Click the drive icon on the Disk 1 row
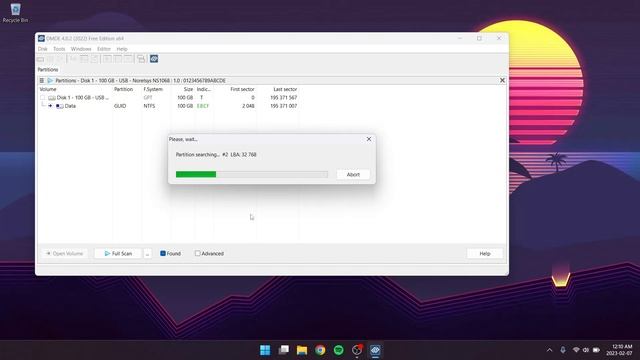 (x=52, y=98)
